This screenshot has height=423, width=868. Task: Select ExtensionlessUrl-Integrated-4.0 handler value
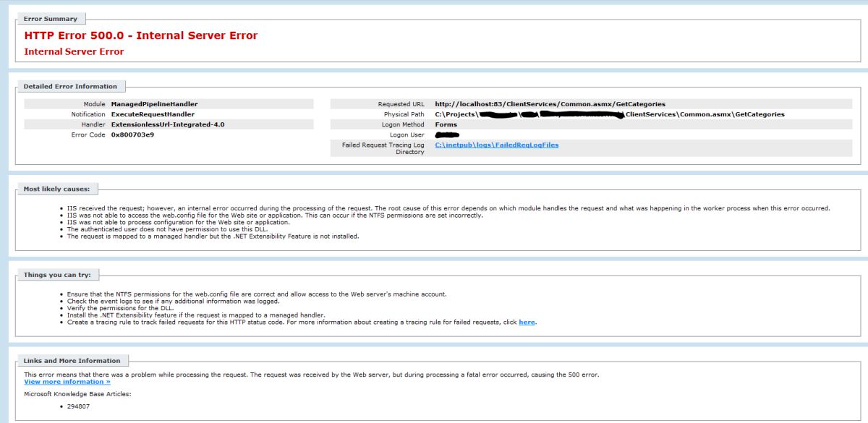tap(168, 124)
